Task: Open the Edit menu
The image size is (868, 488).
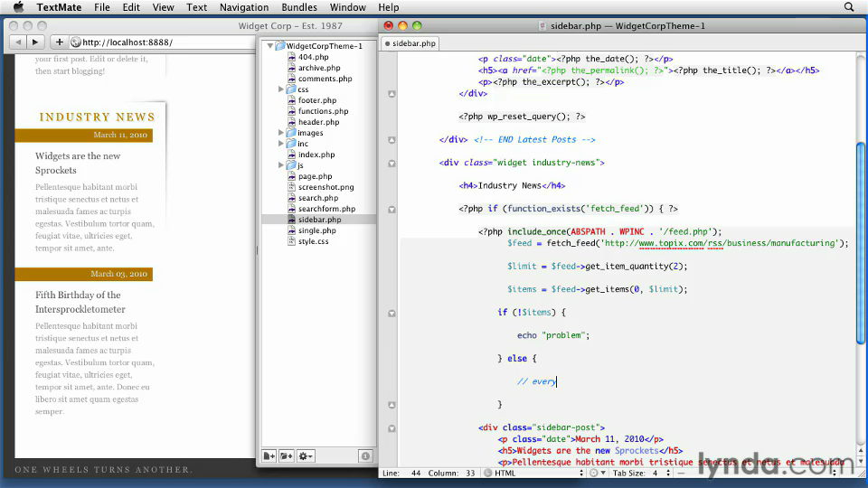Action: [x=131, y=7]
